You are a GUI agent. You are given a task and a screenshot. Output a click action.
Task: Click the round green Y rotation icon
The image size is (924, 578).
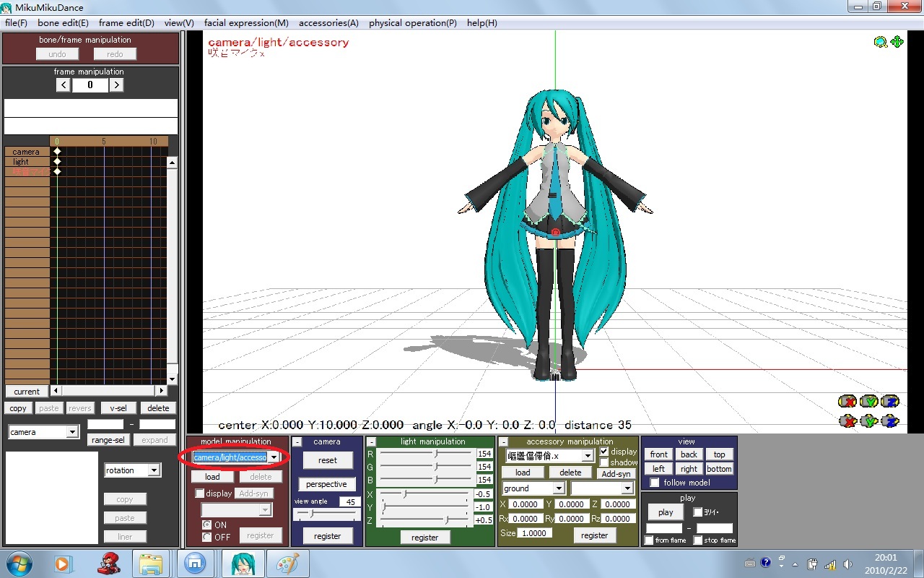(x=868, y=401)
